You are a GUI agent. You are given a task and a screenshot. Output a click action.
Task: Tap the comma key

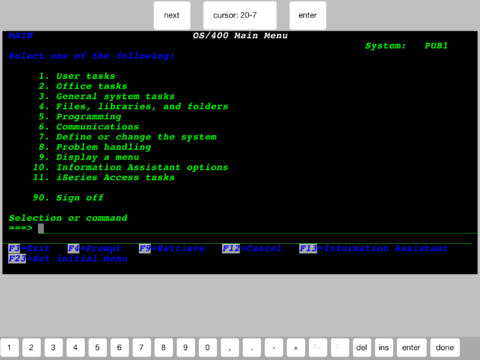(x=230, y=348)
